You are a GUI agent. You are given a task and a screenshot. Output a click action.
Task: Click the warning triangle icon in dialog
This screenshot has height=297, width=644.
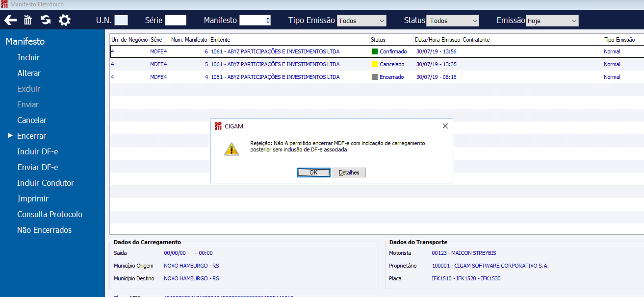[232, 149]
